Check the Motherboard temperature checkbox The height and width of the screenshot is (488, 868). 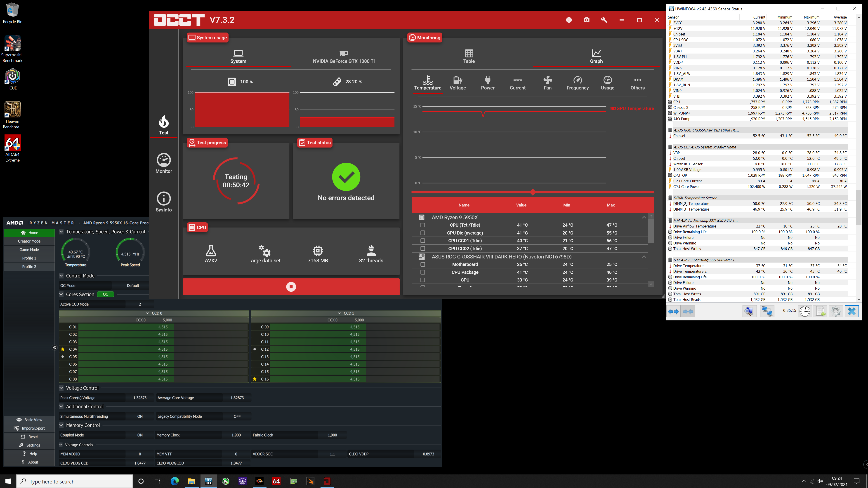422,264
